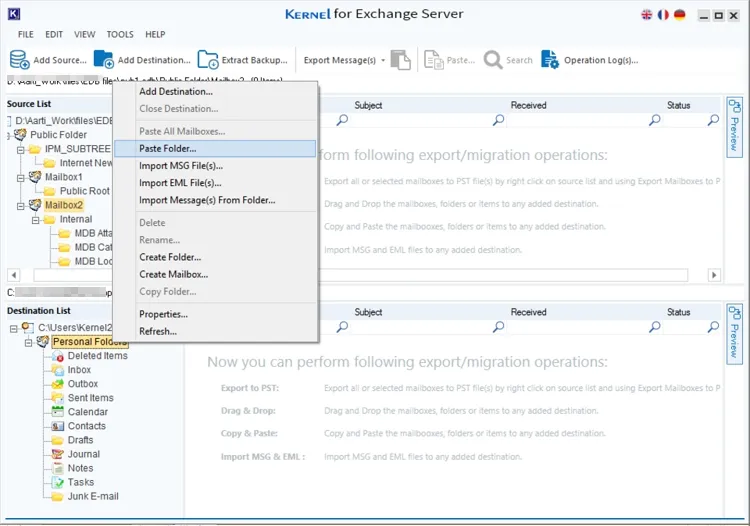Choose Create Mailbox... from context menu
This screenshot has width=750, height=526.
point(215,274)
